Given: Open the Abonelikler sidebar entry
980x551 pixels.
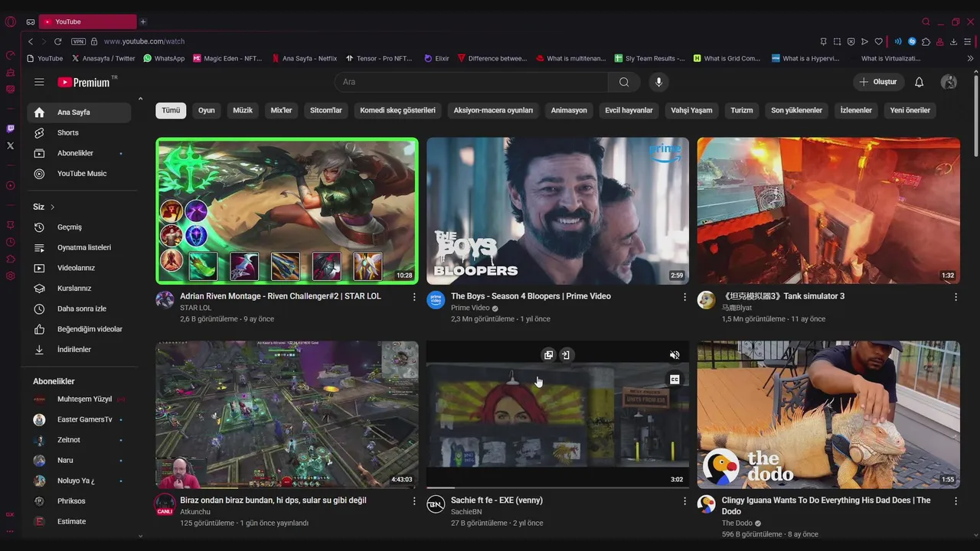Looking at the screenshot, I should 79,153.
